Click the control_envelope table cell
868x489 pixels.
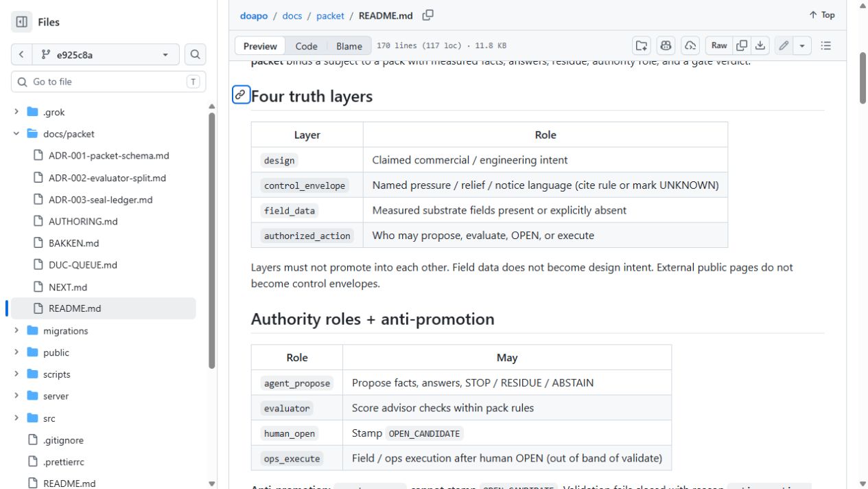[x=305, y=185]
